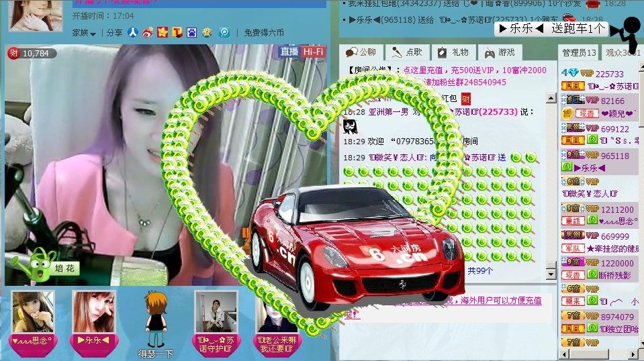Open the 礼物 gifts tab
This screenshot has height=361, width=644.
coord(453,52)
